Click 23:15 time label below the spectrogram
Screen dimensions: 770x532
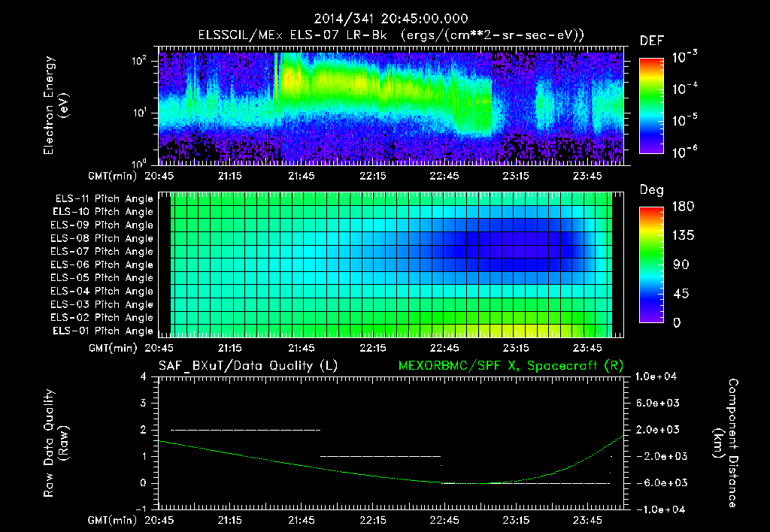pyautogui.click(x=516, y=176)
